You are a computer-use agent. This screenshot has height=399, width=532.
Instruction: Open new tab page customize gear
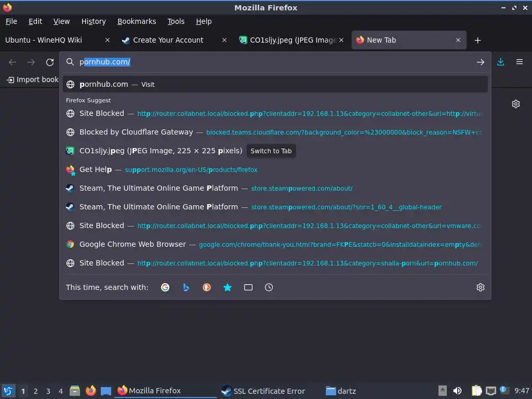(516, 104)
